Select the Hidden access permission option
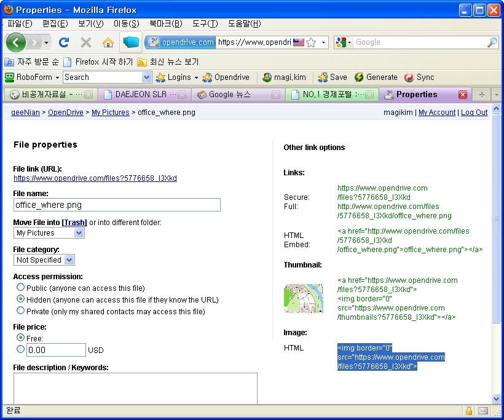 [20, 299]
